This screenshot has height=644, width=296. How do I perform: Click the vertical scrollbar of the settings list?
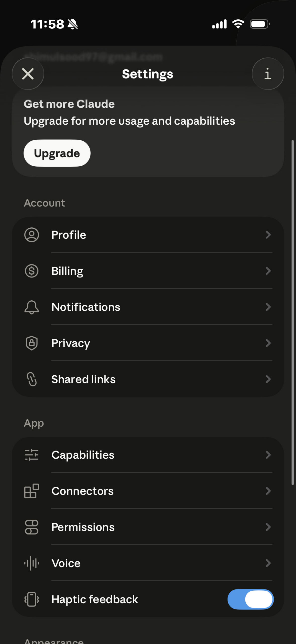(292, 312)
